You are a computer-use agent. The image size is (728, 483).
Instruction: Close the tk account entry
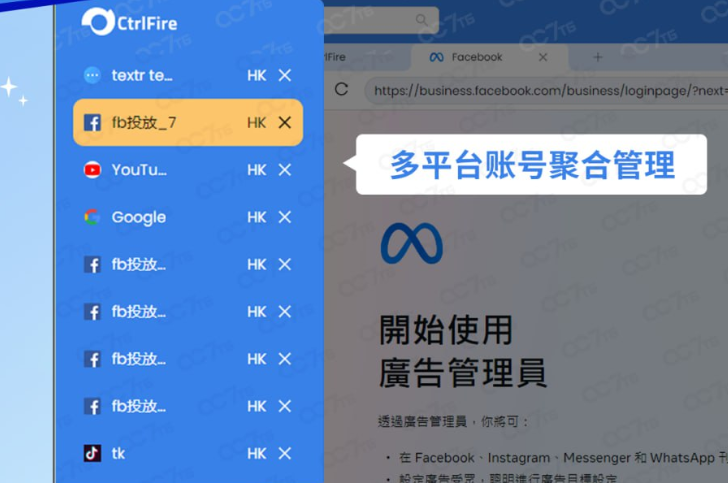285,453
